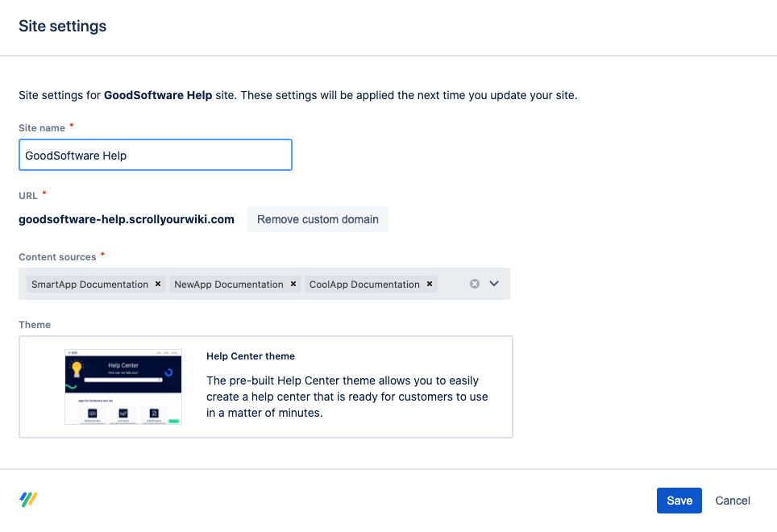Screen dimensions: 777x532
Task: Click empty space in Content sources field
Action: (x=451, y=285)
